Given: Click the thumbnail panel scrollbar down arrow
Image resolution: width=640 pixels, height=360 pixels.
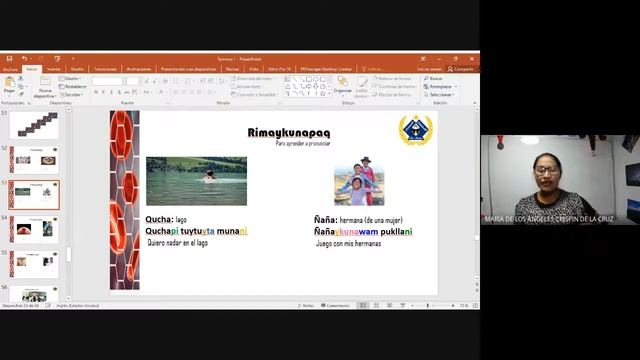Looking at the screenshot, I should 69,298.
